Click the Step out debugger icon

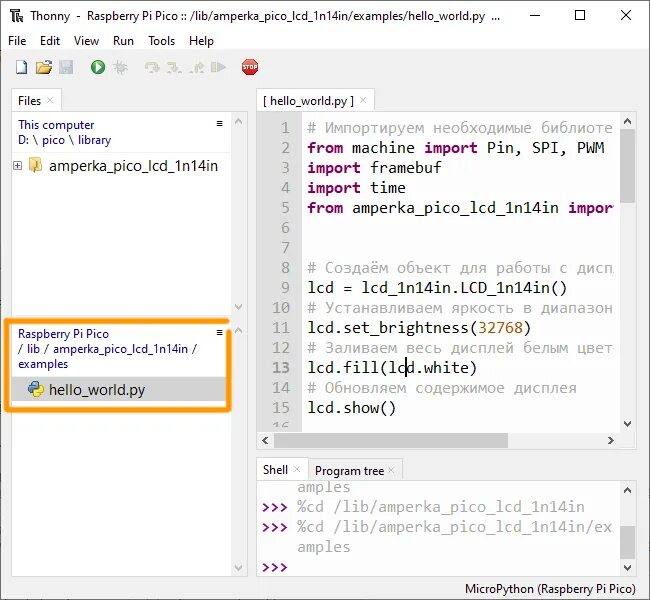[x=196, y=67]
